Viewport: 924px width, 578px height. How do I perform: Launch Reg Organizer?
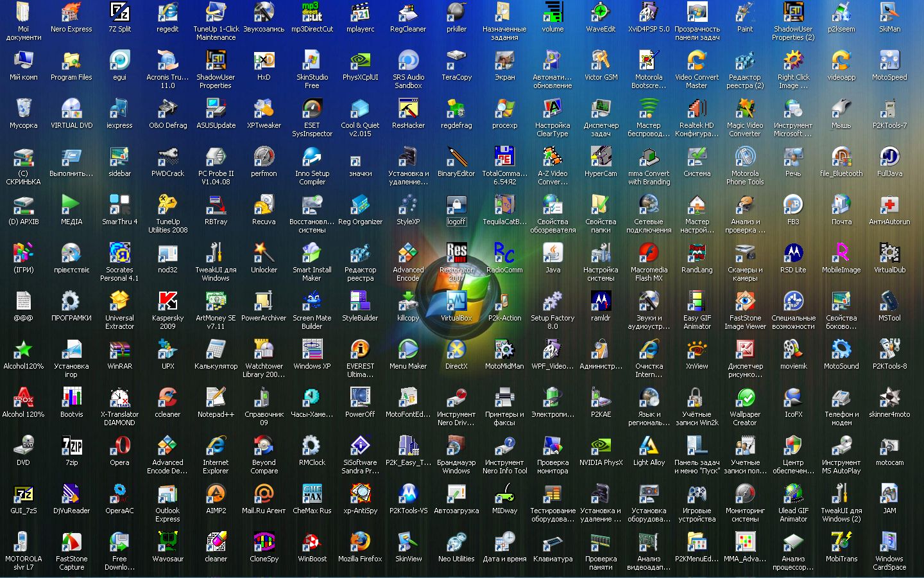360,204
